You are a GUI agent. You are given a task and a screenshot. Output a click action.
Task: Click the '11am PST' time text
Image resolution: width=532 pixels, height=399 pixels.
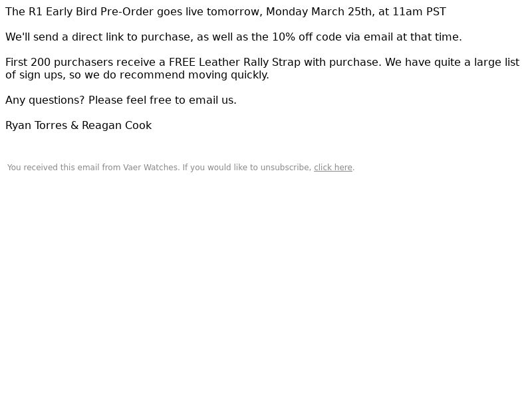[419, 12]
